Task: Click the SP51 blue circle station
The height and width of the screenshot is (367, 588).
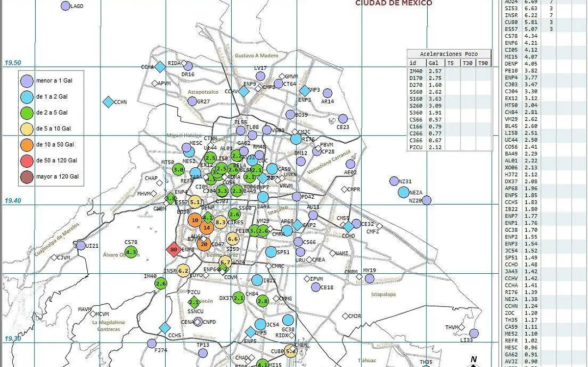Action: 271,252
